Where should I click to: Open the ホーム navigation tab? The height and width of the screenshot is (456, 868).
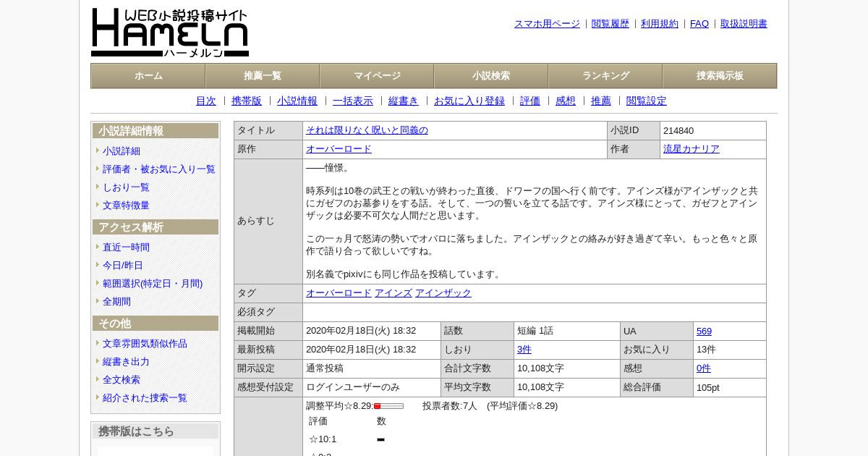148,76
